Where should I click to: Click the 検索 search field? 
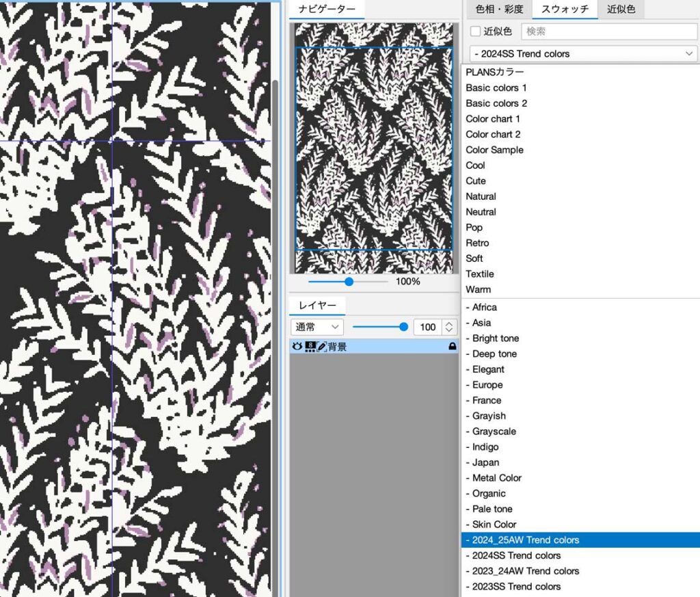[x=609, y=31]
